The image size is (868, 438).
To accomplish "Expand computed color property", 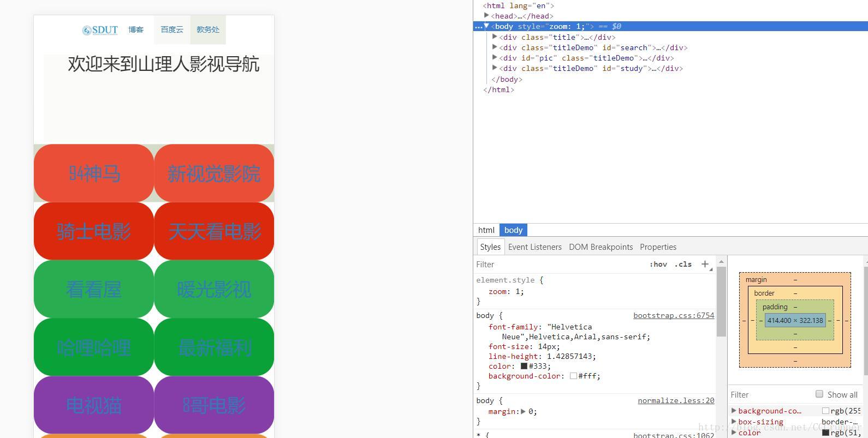I will 734,432.
